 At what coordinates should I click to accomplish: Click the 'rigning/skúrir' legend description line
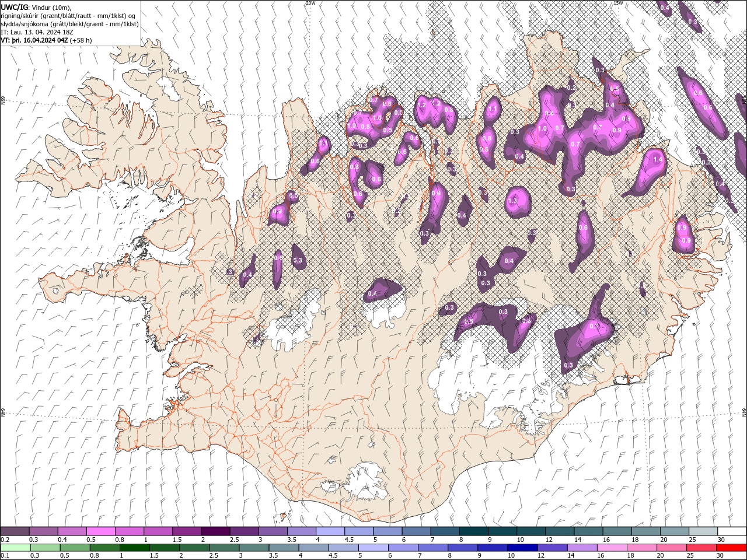point(68,16)
